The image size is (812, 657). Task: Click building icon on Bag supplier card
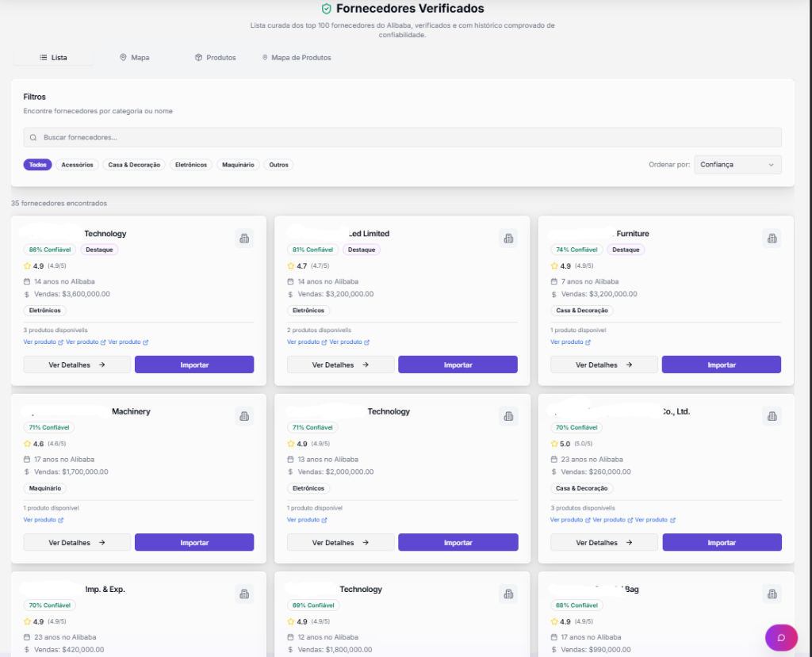772,594
